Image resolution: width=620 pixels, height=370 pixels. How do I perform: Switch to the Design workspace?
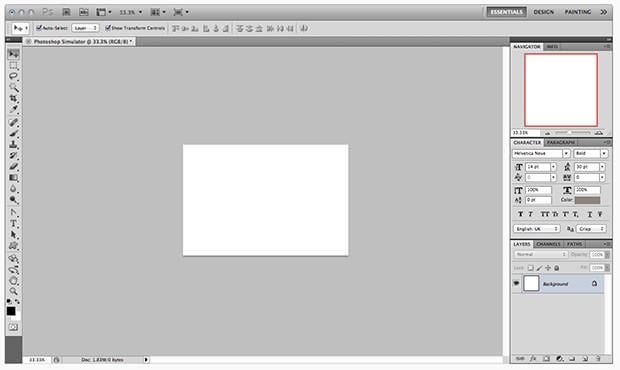(x=544, y=12)
